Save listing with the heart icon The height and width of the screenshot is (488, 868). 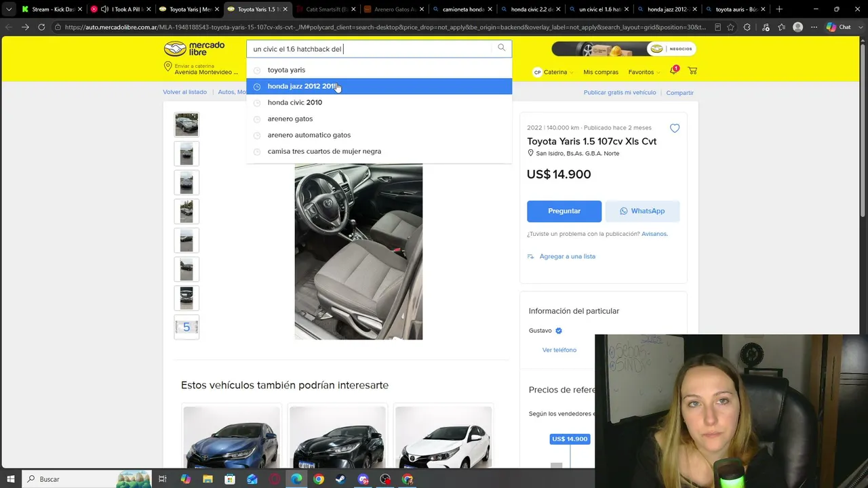675,128
